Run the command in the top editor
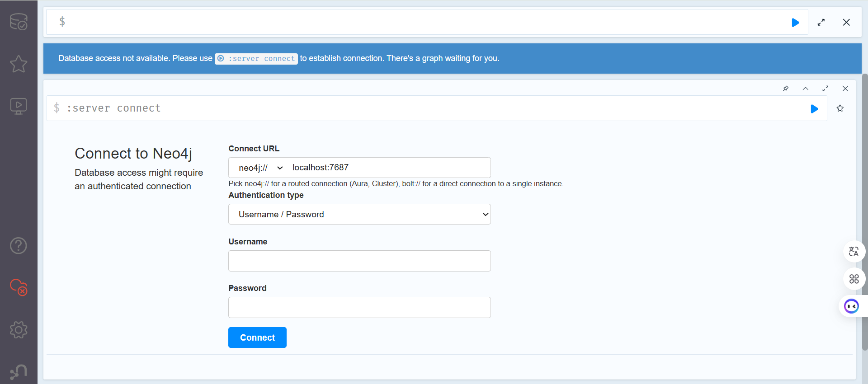 (796, 23)
